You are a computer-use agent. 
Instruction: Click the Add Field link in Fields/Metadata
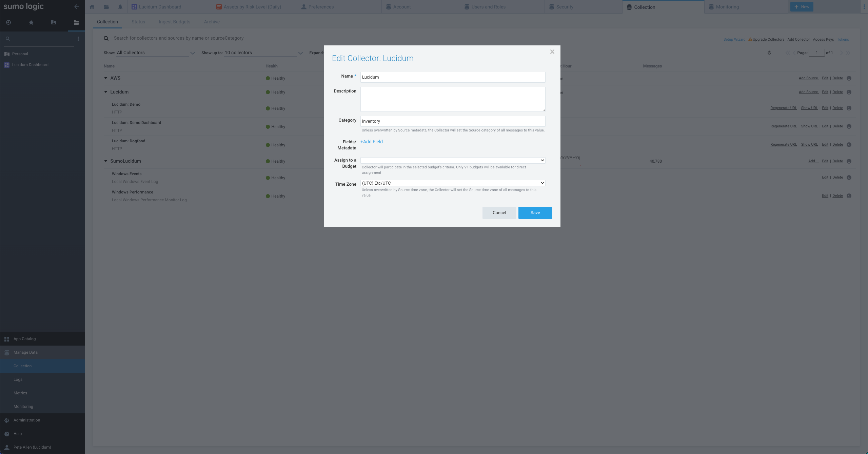click(371, 142)
